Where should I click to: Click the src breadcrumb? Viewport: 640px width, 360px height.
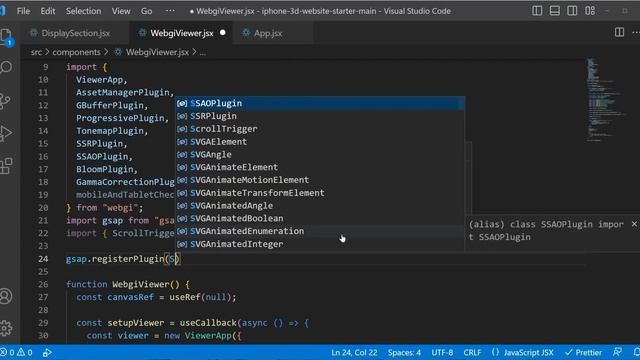[x=36, y=52]
